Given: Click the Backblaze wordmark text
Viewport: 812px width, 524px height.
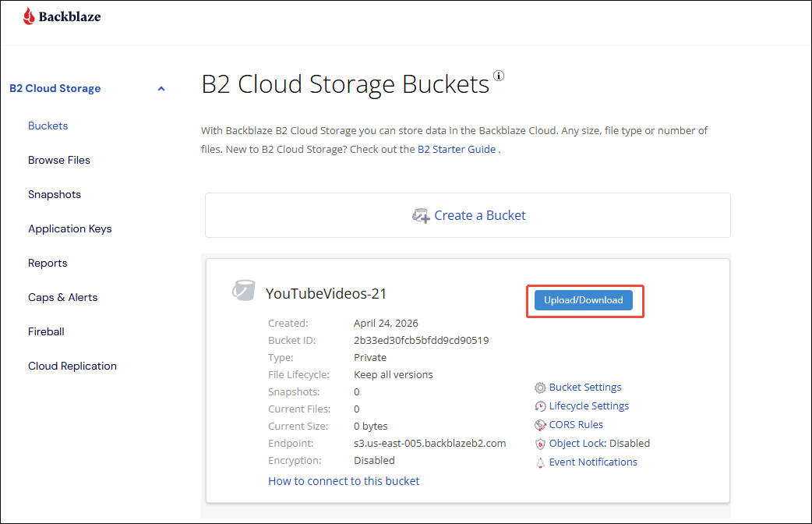Looking at the screenshot, I should tap(70, 16).
